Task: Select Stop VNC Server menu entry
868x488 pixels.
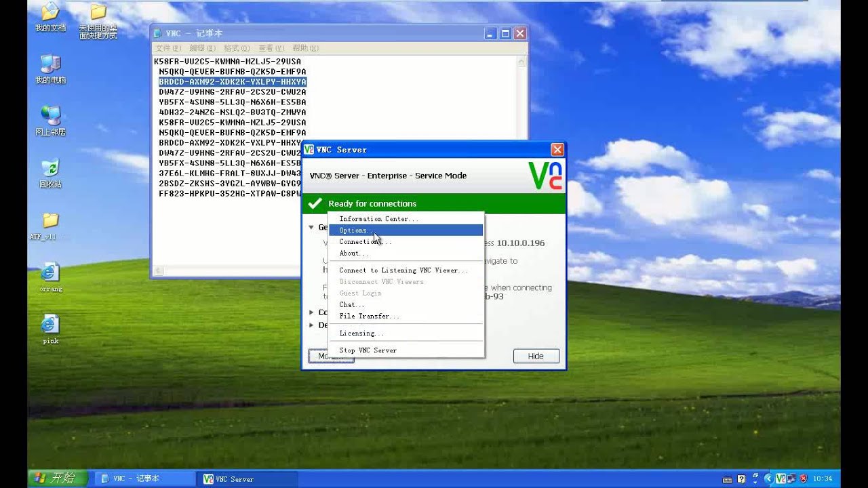Action: pyautogui.click(x=406, y=350)
